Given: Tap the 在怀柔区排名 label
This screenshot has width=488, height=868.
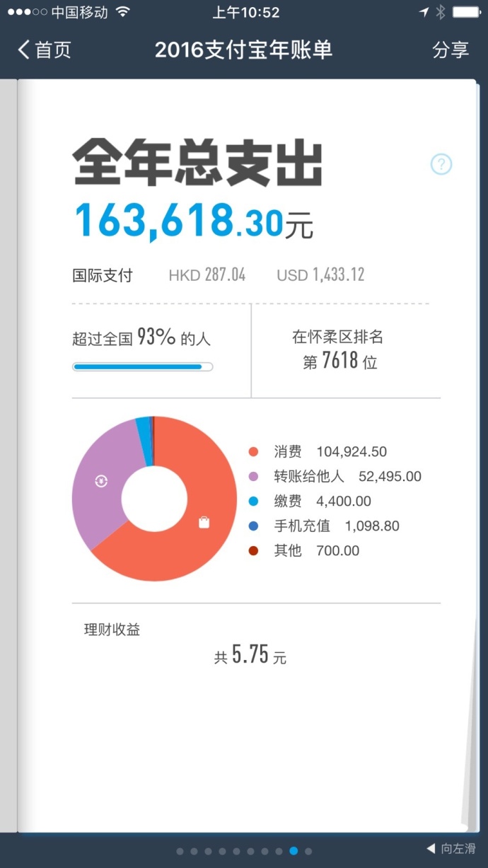Looking at the screenshot, I should 337,337.
